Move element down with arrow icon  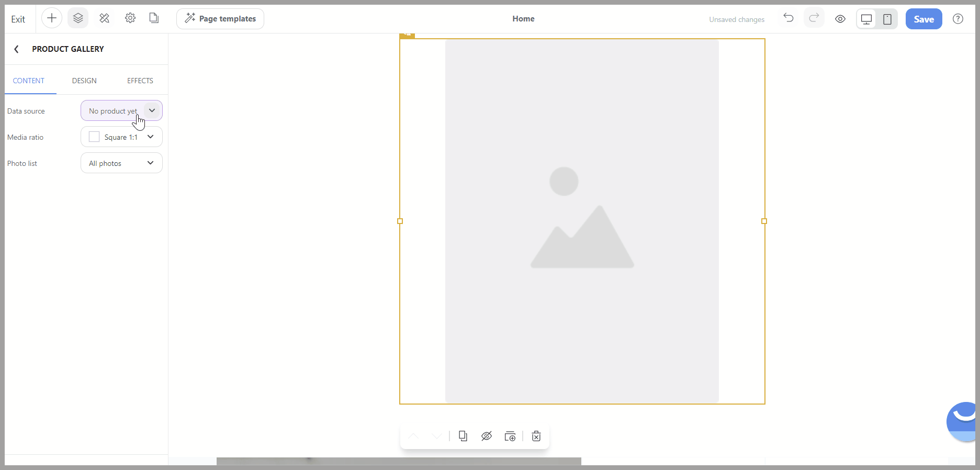[x=437, y=437]
